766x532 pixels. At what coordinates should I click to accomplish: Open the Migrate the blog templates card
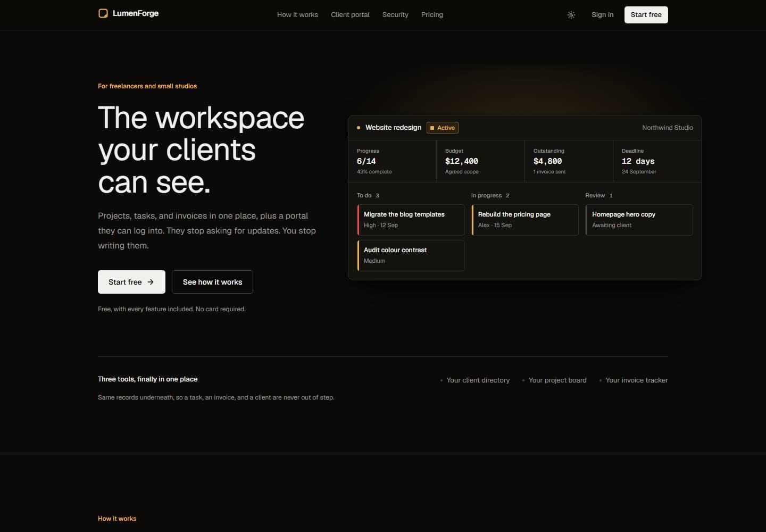coord(411,220)
